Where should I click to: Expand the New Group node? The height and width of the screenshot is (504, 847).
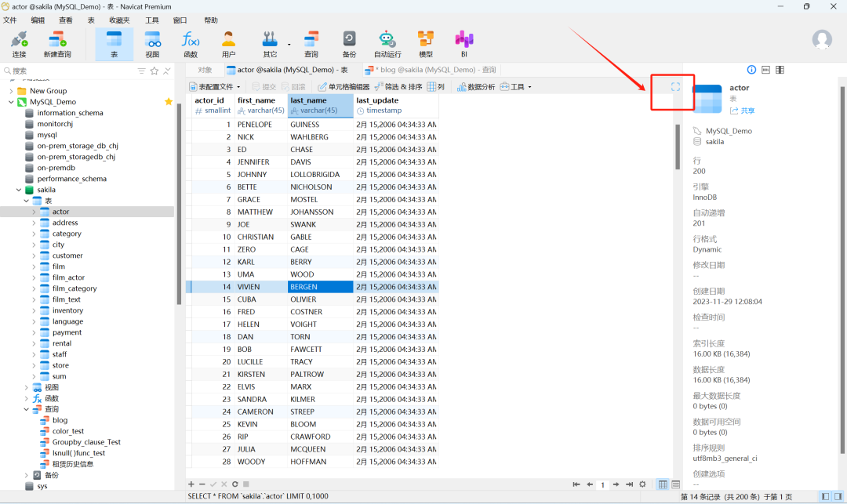click(x=11, y=91)
